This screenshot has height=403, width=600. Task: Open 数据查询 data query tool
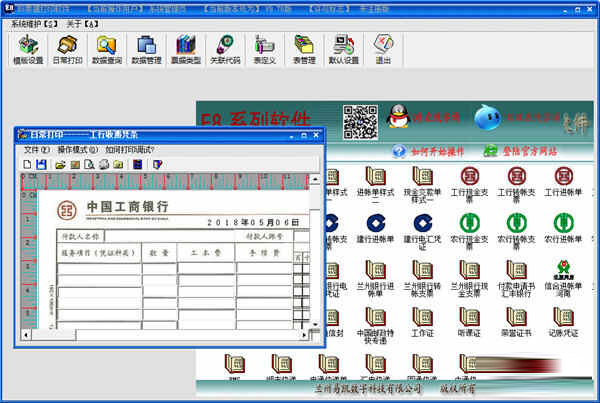106,49
